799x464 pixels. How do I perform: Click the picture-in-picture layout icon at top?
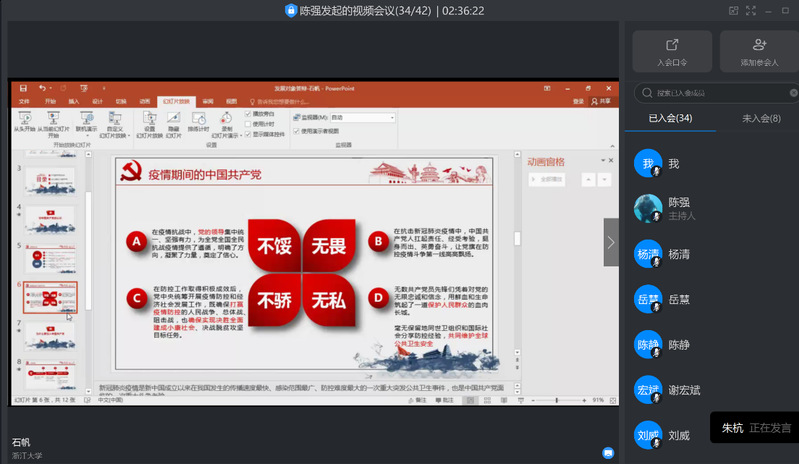click(x=735, y=11)
